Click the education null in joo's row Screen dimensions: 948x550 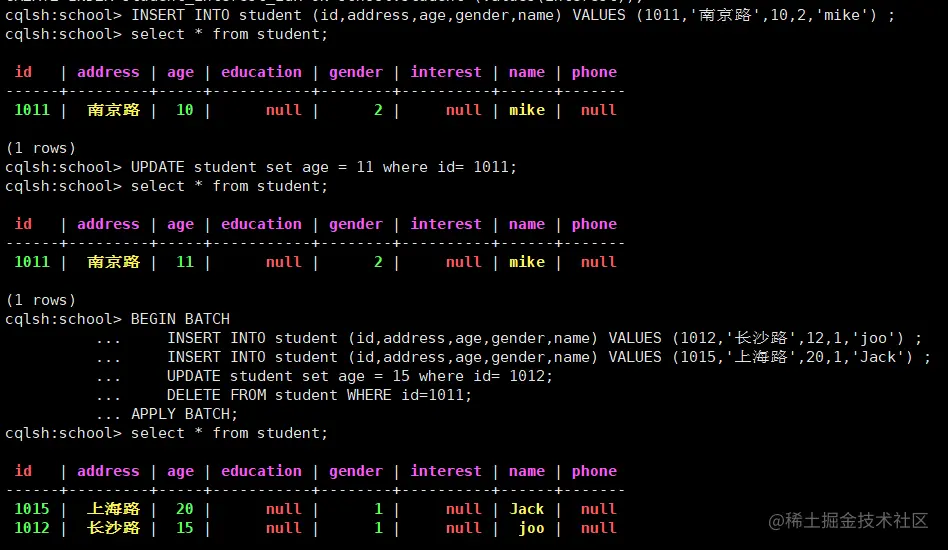[x=284, y=528]
